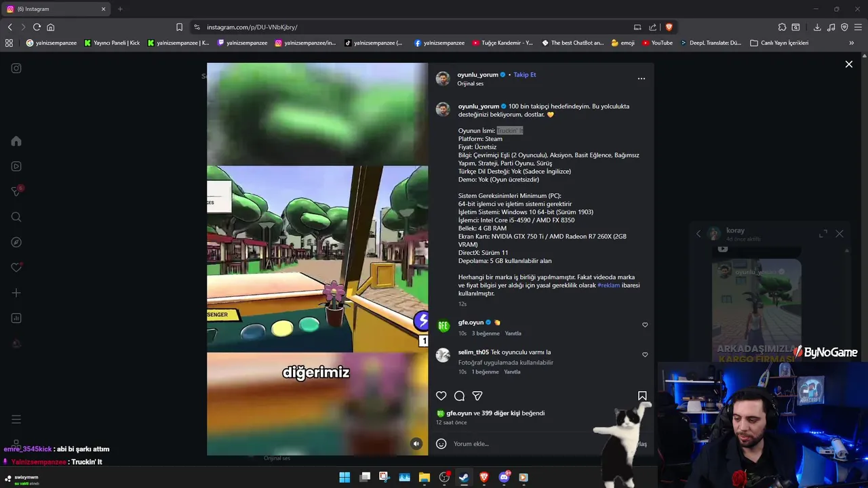Open the browser main menu
The height and width of the screenshot is (488, 868).
(858, 27)
